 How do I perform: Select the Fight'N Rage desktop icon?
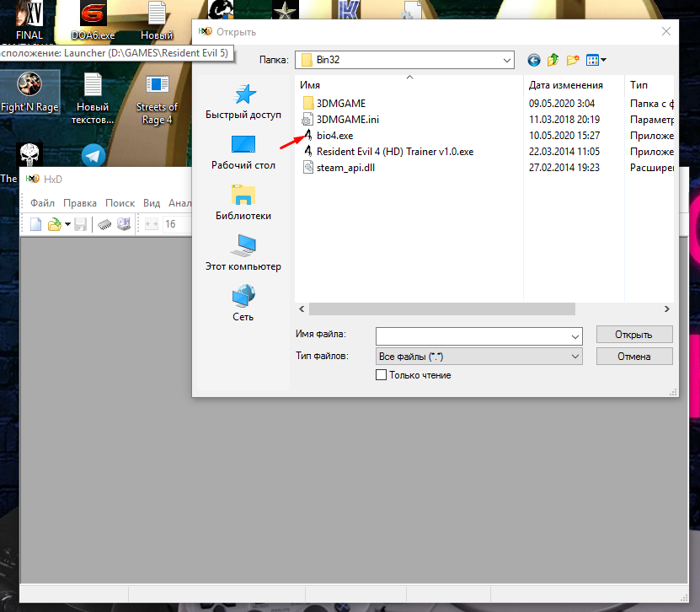coord(29,93)
